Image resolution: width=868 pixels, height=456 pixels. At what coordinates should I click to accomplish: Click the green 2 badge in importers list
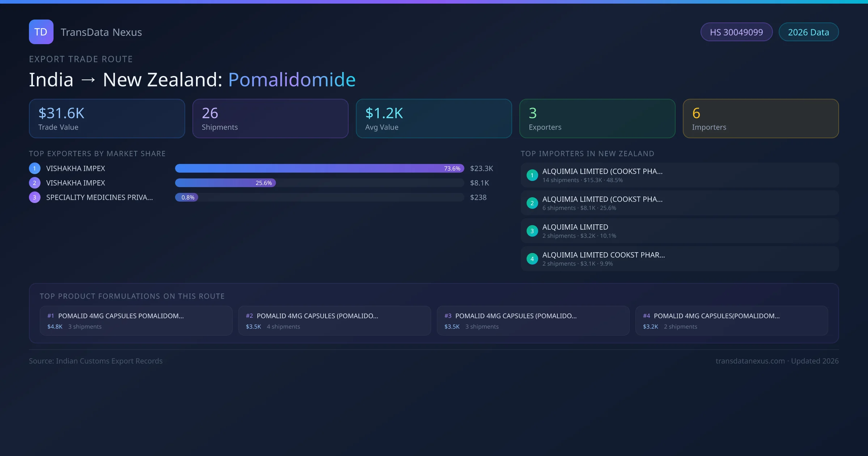[532, 203]
